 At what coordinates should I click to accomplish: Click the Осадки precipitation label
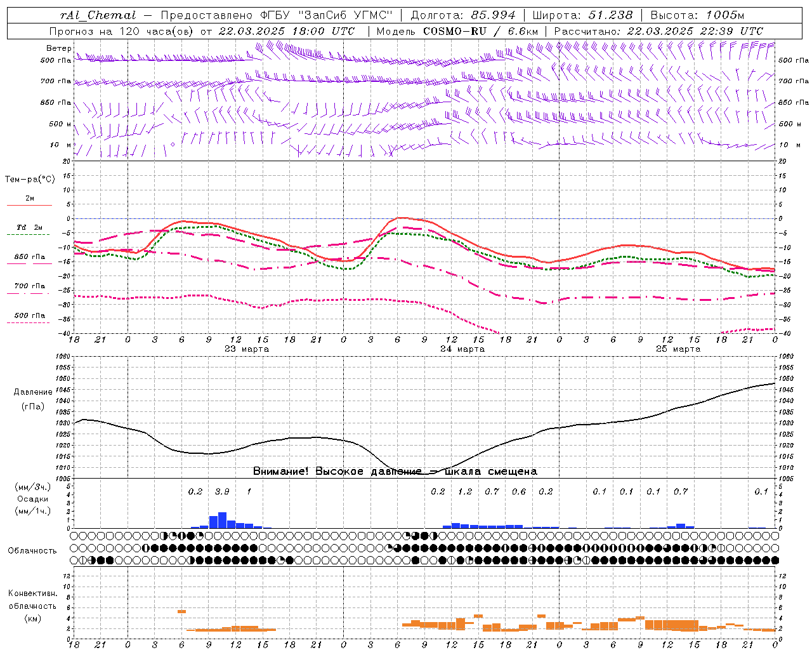click(32, 499)
